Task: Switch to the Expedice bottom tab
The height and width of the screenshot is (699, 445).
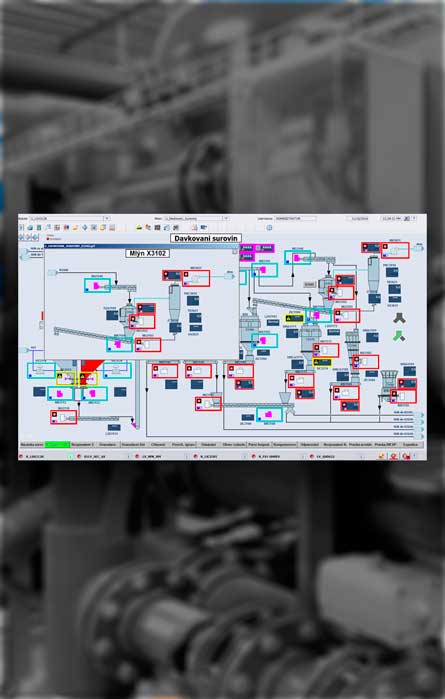Action: tap(410, 444)
